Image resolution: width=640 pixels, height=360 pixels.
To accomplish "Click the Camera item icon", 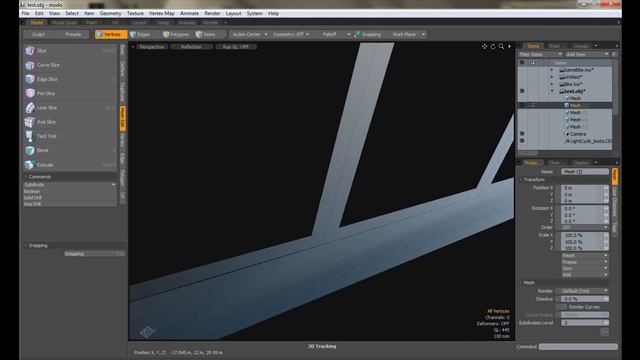I will [x=567, y=134].
